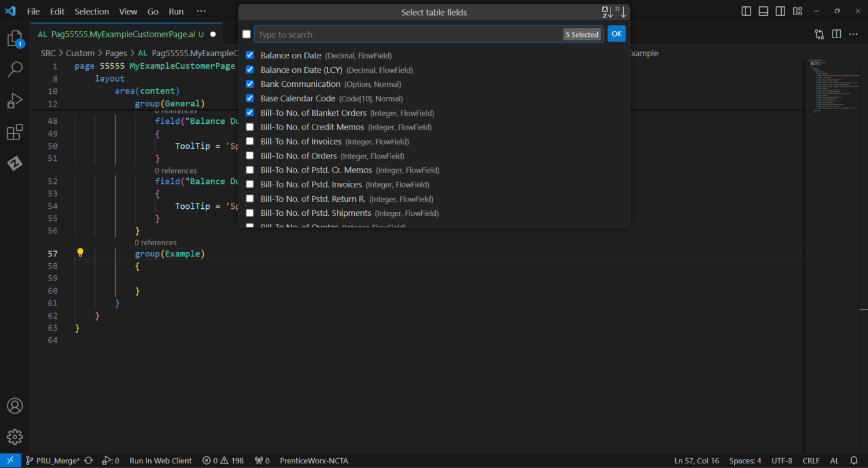Open Settings via the gear icon

(14, 437)
